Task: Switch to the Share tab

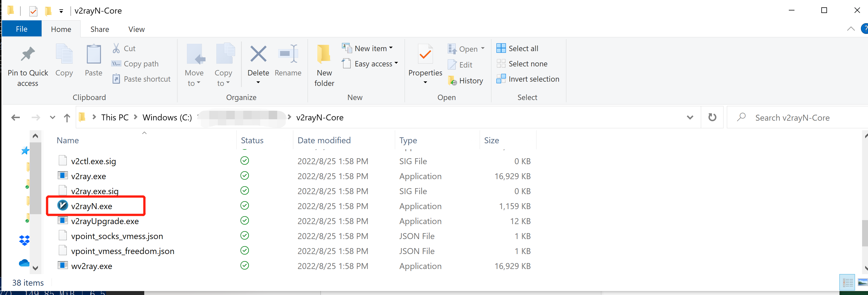Action: point(100,29)
